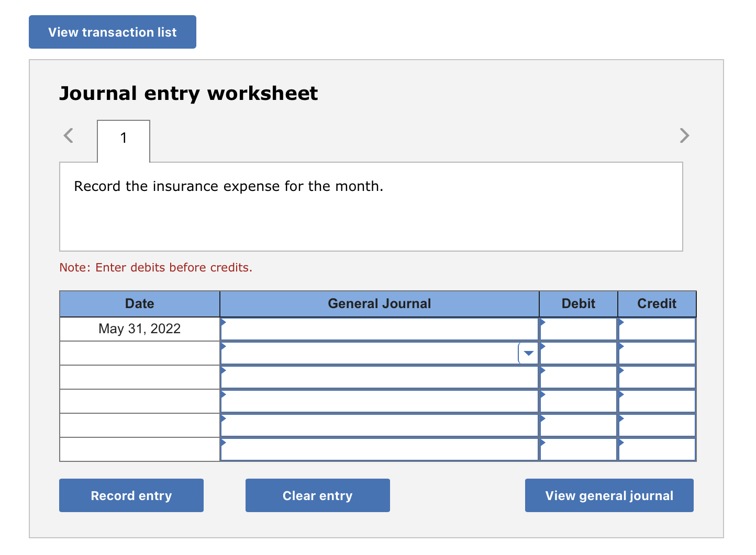Click the View transaction list button
The height and width of the screenshot is (555, 756).
[x=112, y=32]
